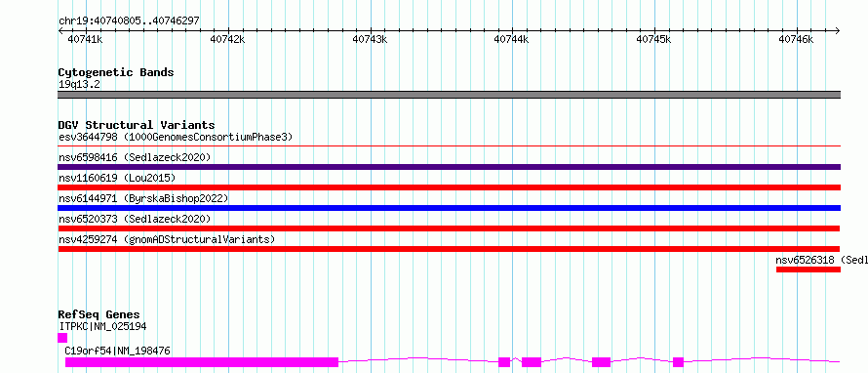The image size is (868, 373).
Task: Click the 40744k ruler tick label
Action: click(511, 39)
